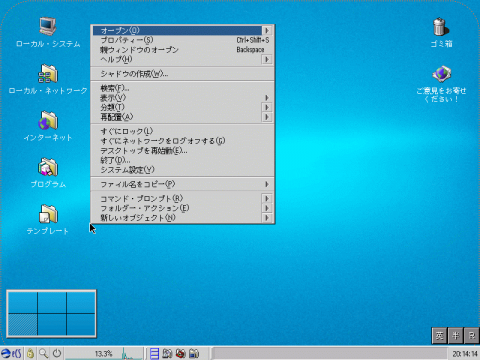Choose デスクトップを再始動(E)... entry
The image size is (480, 360).
(182, 151)
